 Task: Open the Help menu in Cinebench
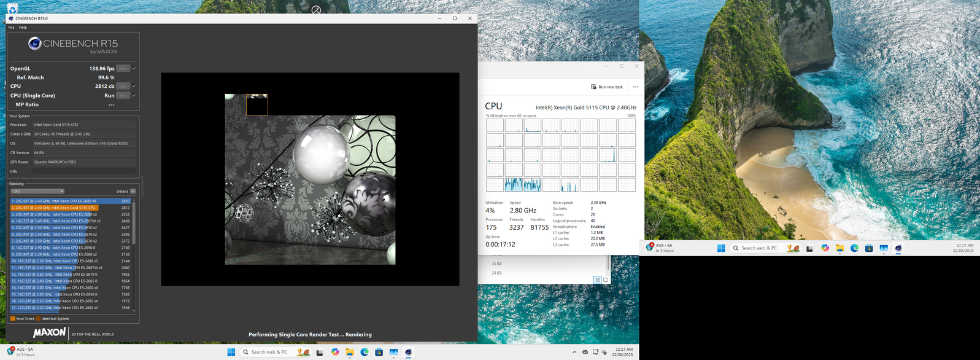click(23, 27)
